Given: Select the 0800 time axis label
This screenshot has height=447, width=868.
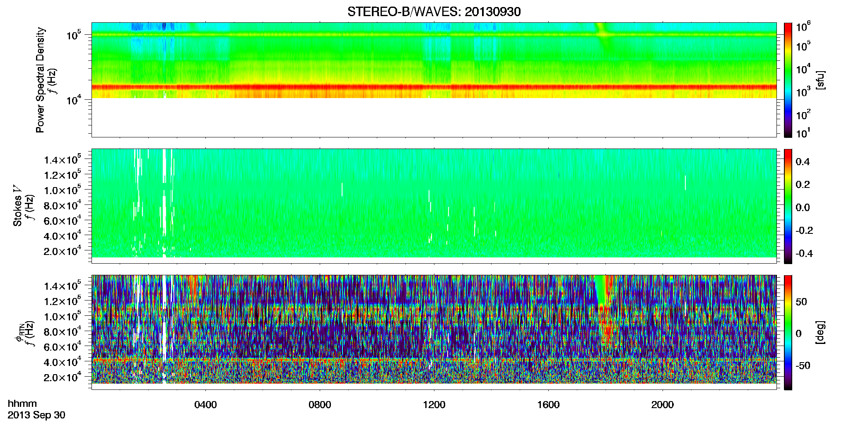Looking at the screenshot, I should (320, 405).
